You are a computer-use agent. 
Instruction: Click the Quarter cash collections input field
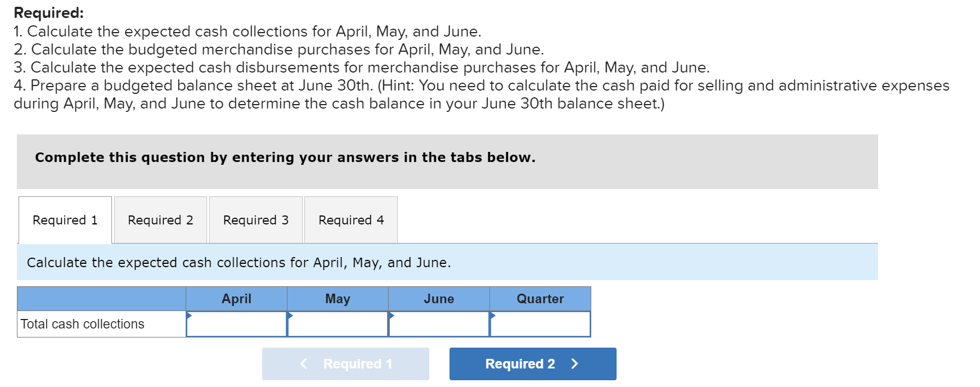(543, 324)
